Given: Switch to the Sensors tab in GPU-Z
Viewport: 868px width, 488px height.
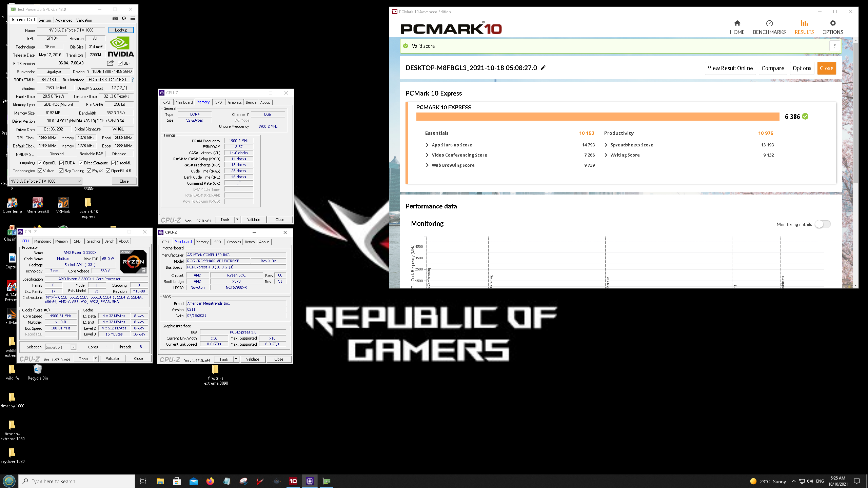Looking at the screenshot, I should point(45,20).
